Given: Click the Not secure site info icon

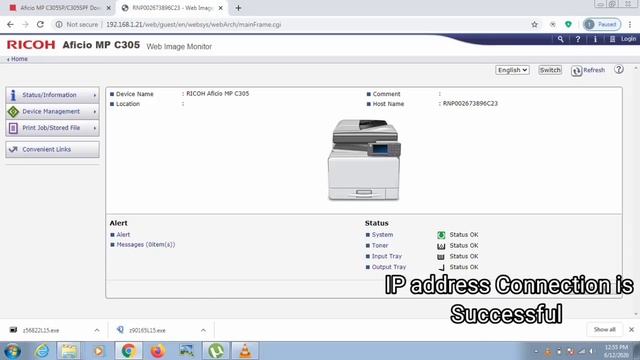Looking at the screenshot, I should 59,24.
